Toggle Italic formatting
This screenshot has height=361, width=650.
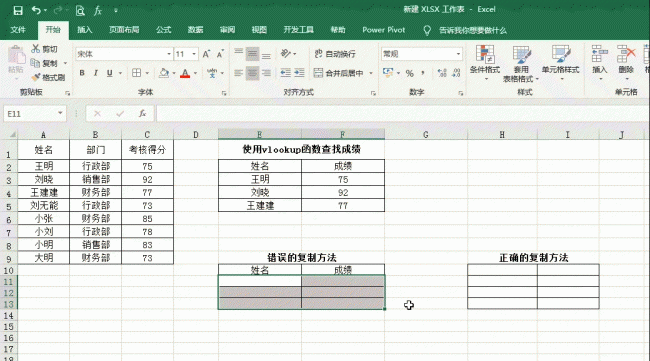coord(96,73)
